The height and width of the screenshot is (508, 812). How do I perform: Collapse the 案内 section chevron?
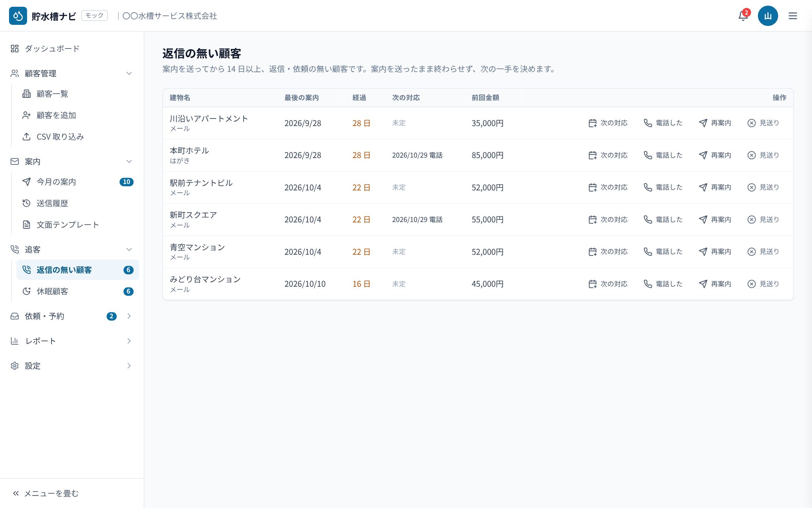pyautogui.click(x=129, y=161)
